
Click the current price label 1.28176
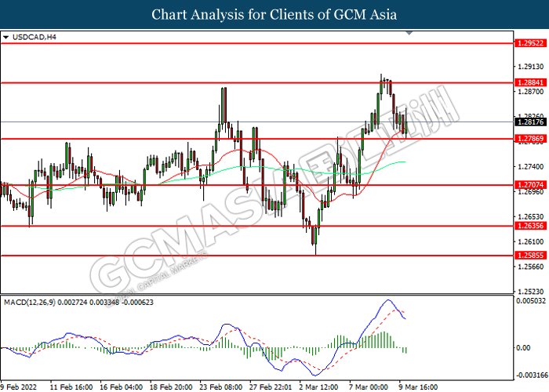(x=531, y=122)
